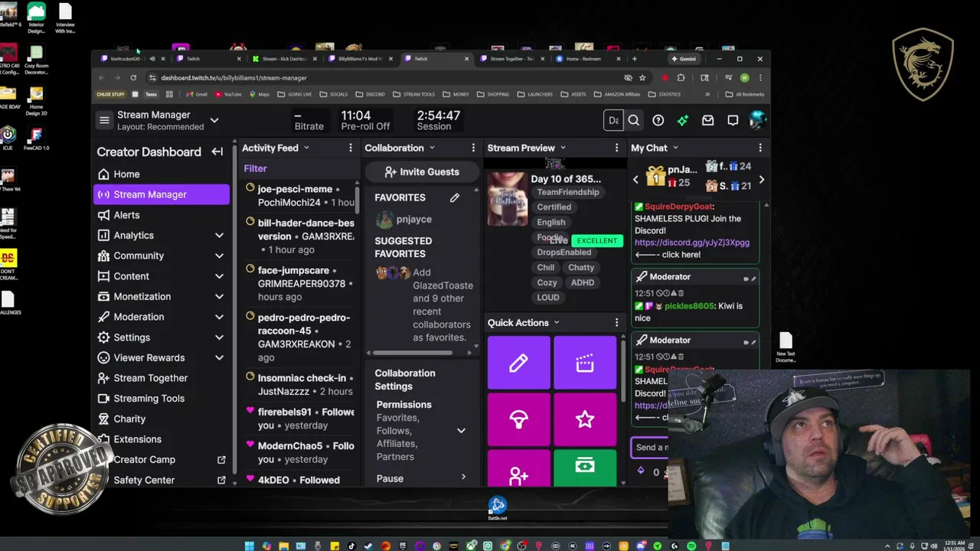Open the Windows Start button
The image size is (980, 551).
coord(250,546)
